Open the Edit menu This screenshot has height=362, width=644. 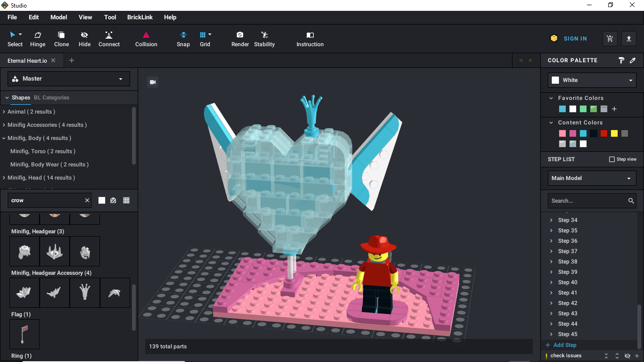[34, 17]
